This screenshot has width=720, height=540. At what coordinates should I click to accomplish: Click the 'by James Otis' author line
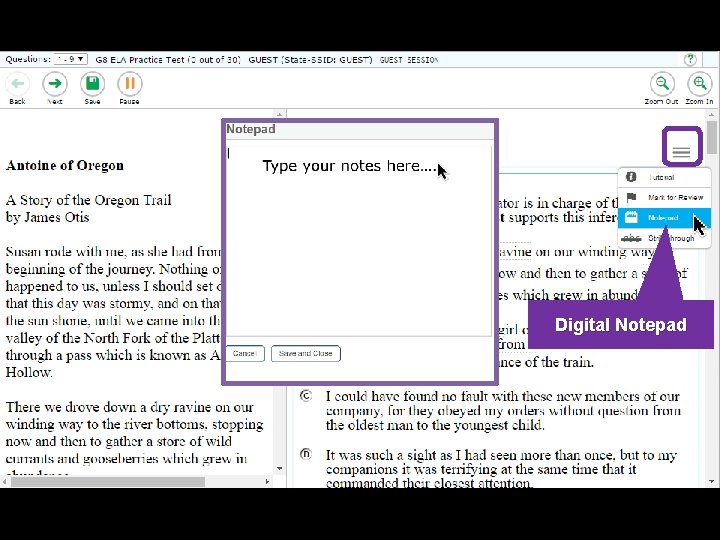pos(47,217)
